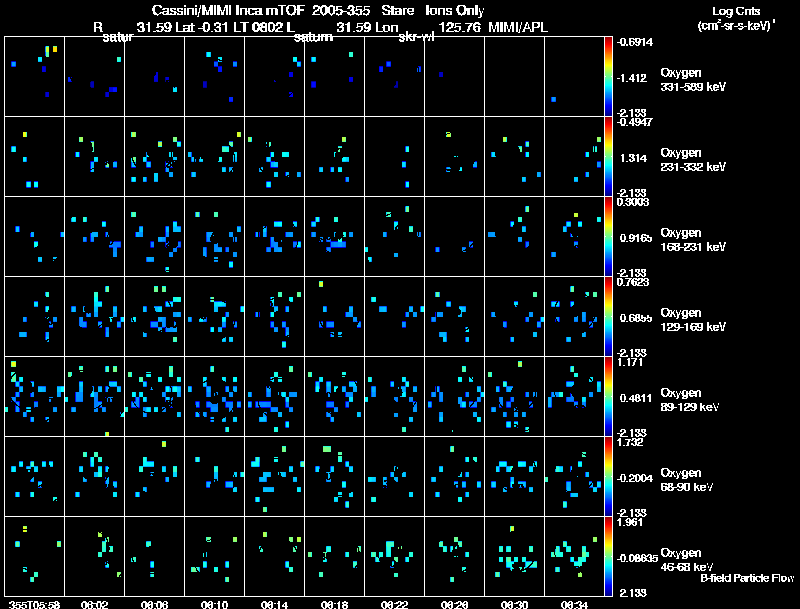Click the 'Oxygen 231-332 keV' row label

pyautogui.click(x=693, y=160)
